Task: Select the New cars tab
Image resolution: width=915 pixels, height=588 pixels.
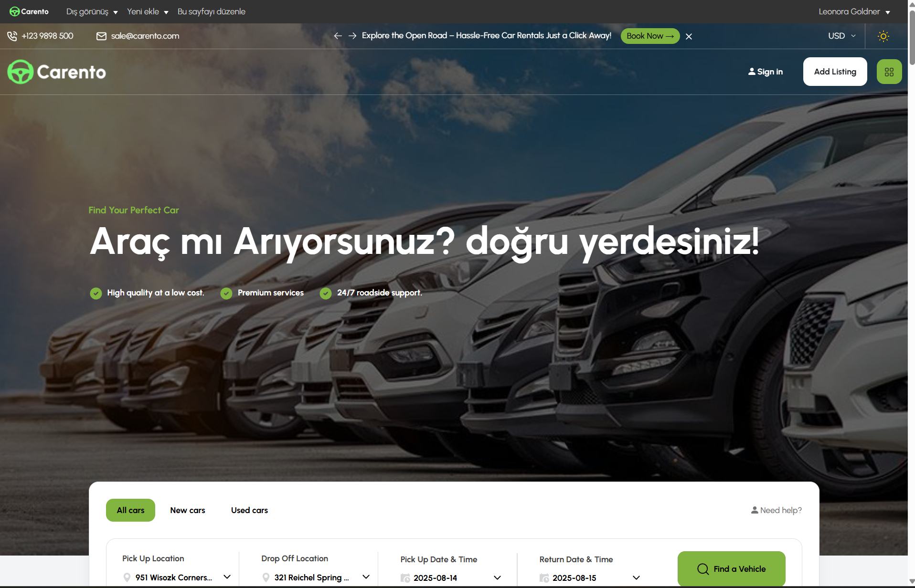Action: [188, 510]
